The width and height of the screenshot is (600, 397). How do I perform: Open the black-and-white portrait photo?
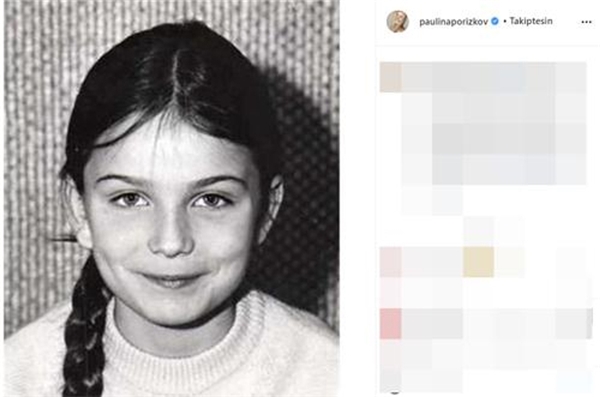(x=171, y=198)
